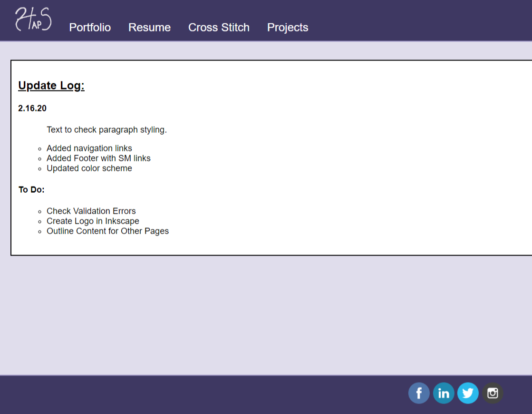Click the 'Added navigation links' list item
The width and height of the screenshot is (532, 414).
point(89,148)
